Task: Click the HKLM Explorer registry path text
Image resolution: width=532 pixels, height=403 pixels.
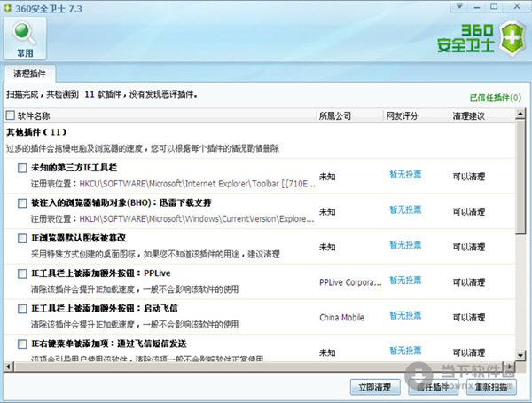Action: [x=197, y=219]
